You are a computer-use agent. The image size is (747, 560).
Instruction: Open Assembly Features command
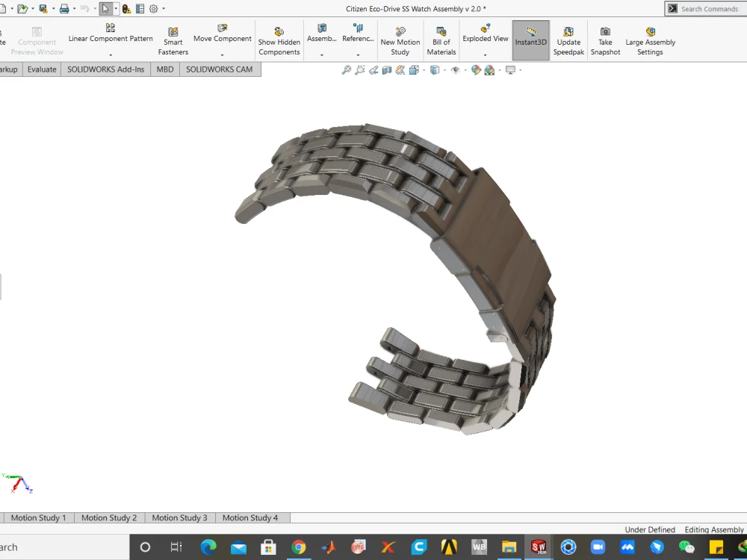coord(321,34)
